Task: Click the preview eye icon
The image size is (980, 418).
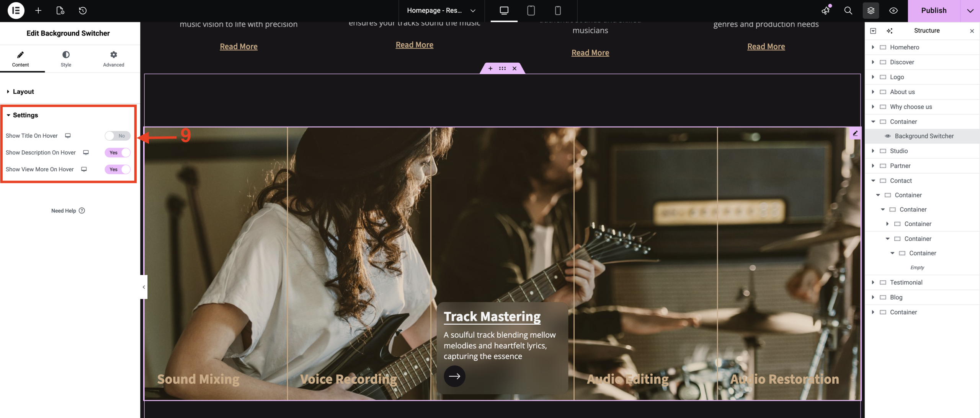Action: 893,10
